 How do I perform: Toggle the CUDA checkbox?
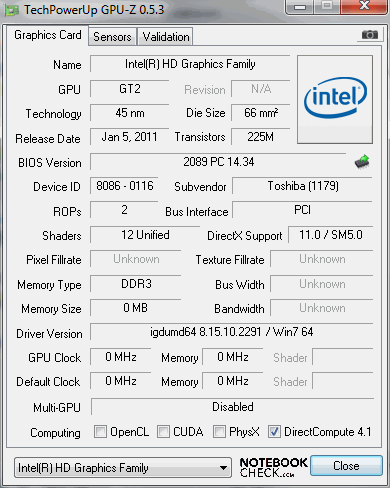click(x=163, y=431)
